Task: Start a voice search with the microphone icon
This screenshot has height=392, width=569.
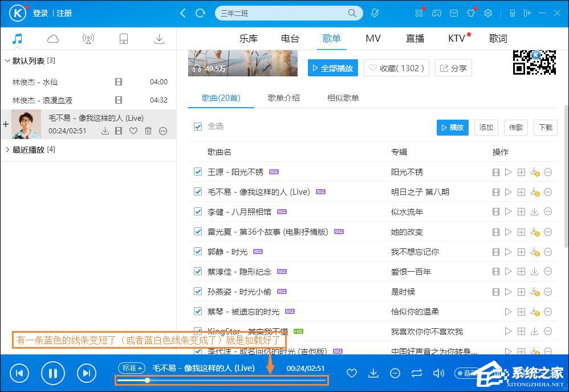Action: click(x=375, y=13)
